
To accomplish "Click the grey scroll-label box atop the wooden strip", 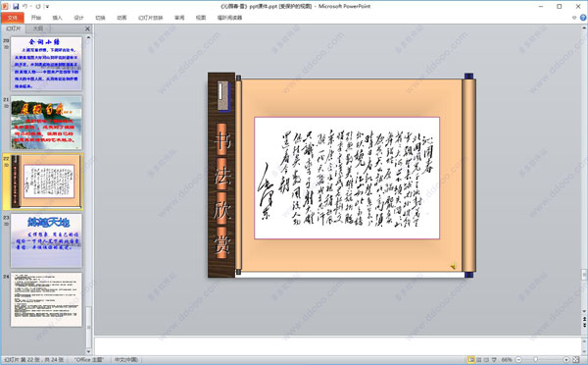I will [x=223, y=97].
